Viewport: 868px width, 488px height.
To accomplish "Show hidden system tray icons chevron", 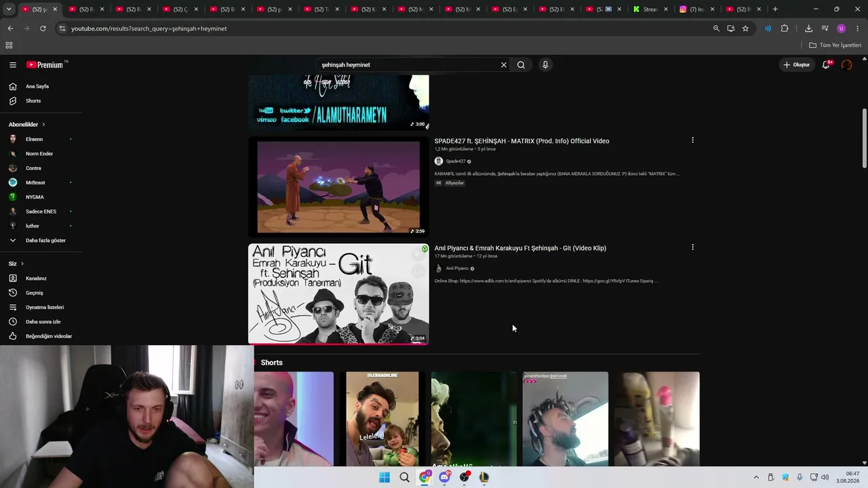I will tap(756, 477).
